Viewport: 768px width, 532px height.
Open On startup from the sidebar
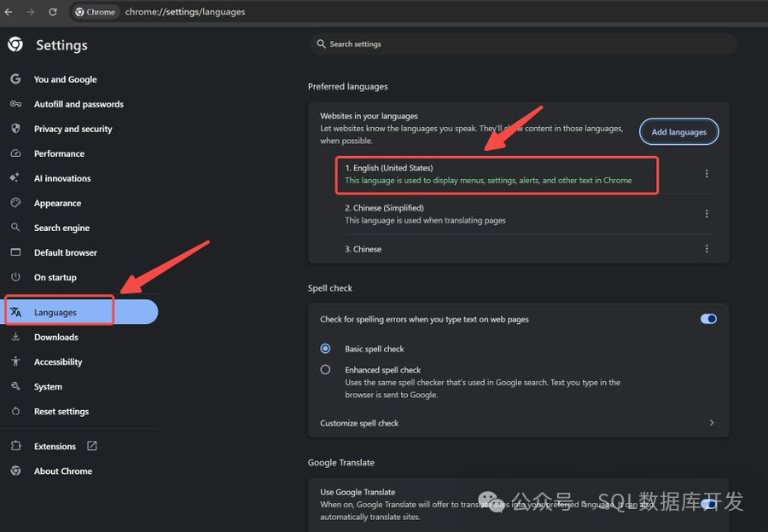[x=55, y=277]
